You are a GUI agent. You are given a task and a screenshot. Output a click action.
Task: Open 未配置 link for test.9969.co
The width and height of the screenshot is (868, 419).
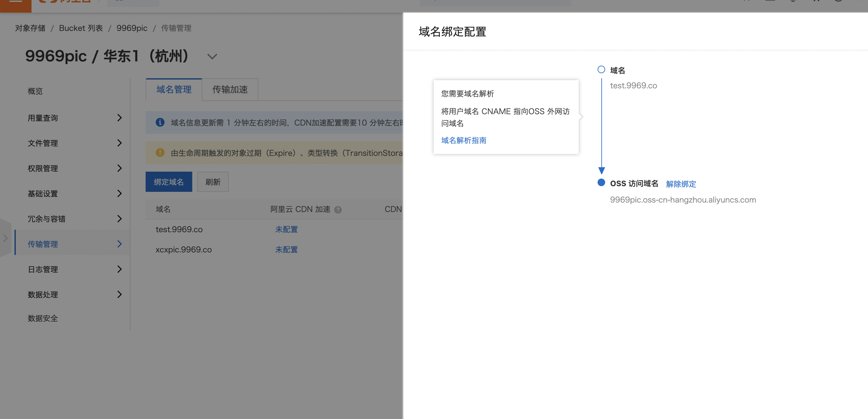pos(286,229)
